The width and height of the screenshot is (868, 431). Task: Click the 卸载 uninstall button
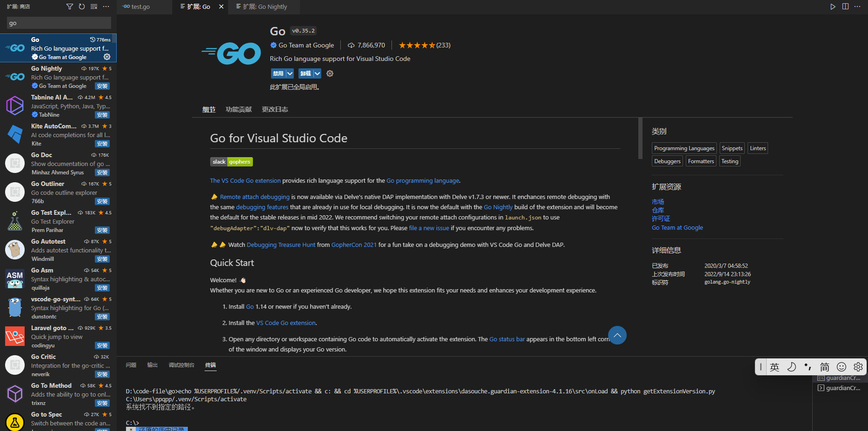pyautogui.click(x=305, y=73)
